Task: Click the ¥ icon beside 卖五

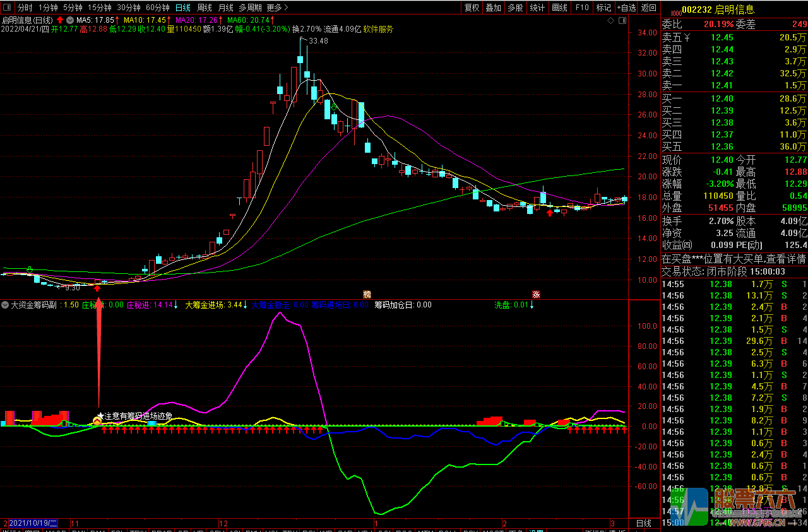Action: pos(687,38)
